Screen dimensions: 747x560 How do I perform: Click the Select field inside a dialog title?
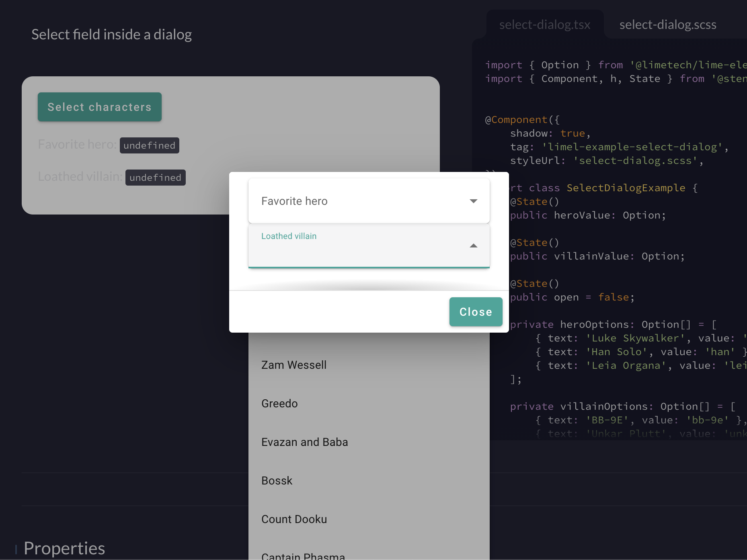(112, 35)
